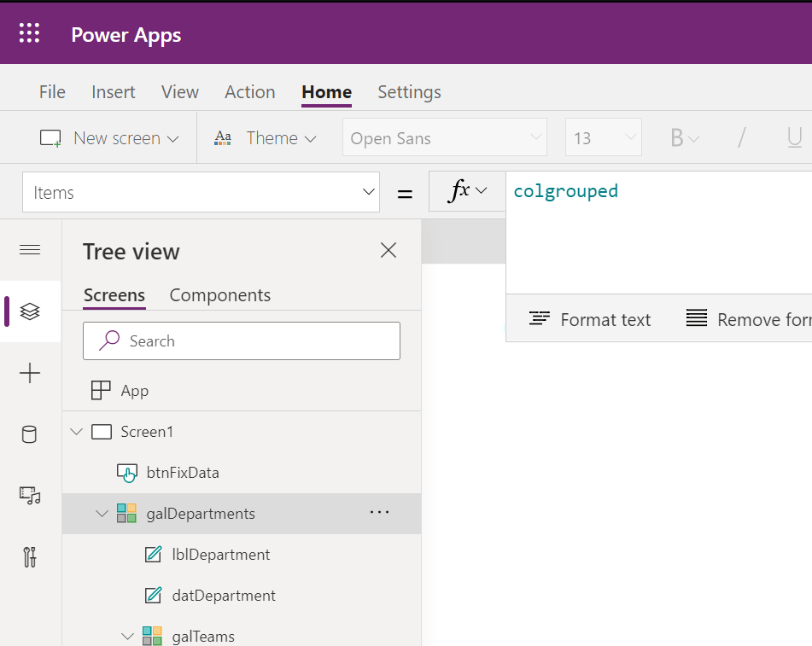This screenshot has height=646, width=812.
Task: Collapse the galTeams tree node
Action: (x=127, y=636)
